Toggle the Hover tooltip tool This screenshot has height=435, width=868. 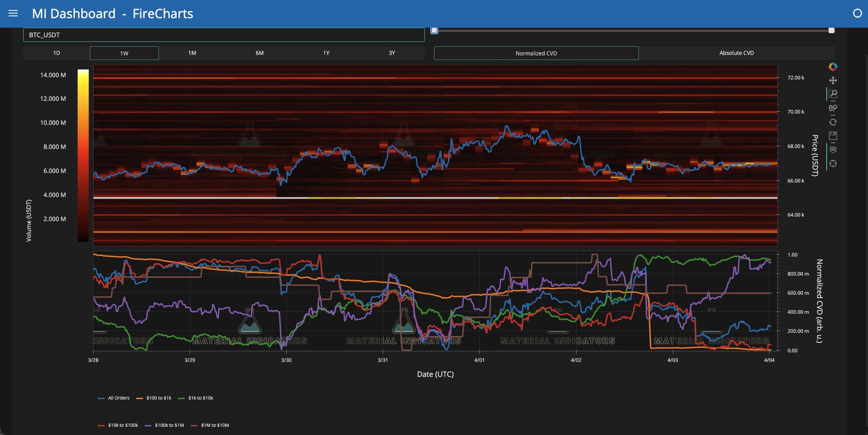(833, 150)
